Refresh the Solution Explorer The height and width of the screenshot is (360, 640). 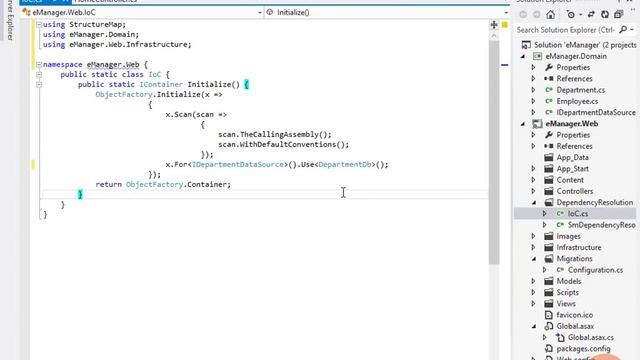click(x=605, y=15)
